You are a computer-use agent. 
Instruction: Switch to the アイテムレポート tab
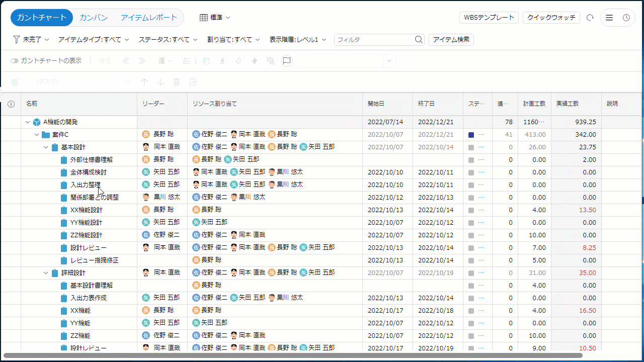(x=149, y=18)
